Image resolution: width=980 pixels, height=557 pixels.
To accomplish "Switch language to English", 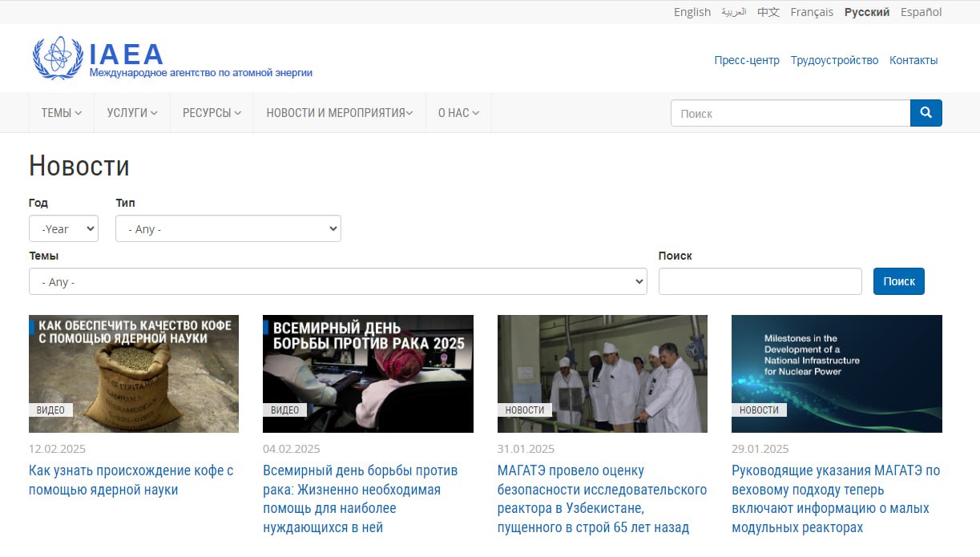I will click(x=692, y=12).
